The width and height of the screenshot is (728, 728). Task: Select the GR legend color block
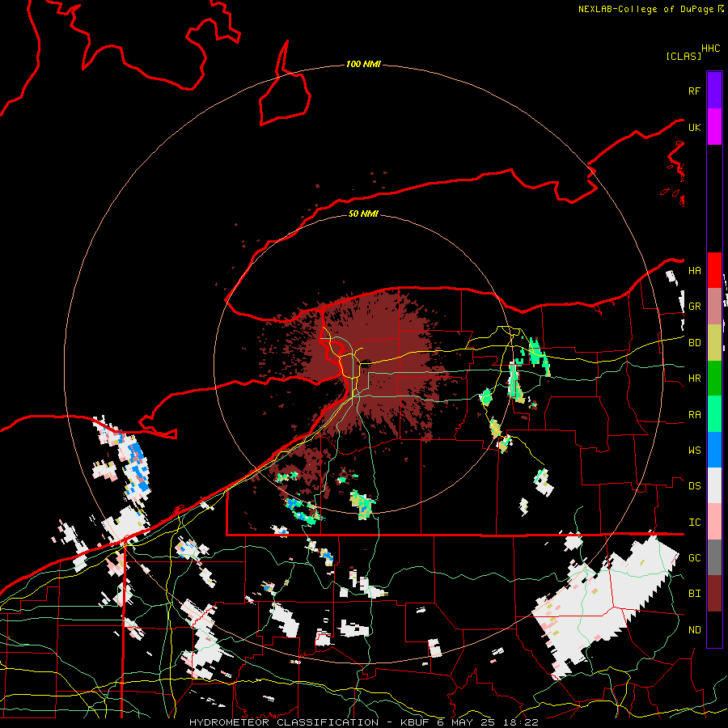pyautogui.click(x=714, y=307)
